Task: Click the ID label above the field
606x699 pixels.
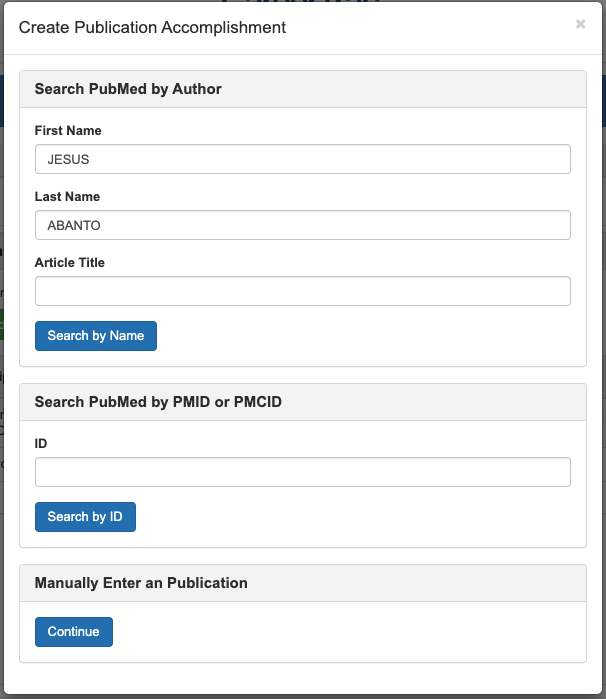Action: [41, 444]
